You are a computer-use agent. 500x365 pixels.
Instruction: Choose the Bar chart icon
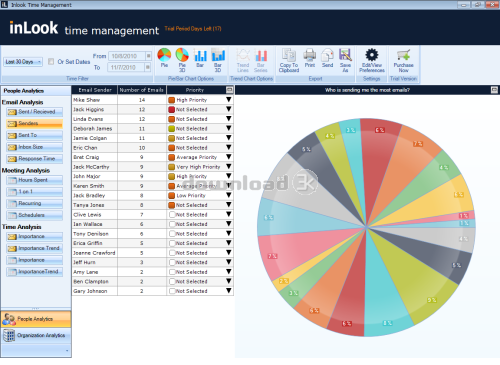pyautogui.click(x=200, y=55)
